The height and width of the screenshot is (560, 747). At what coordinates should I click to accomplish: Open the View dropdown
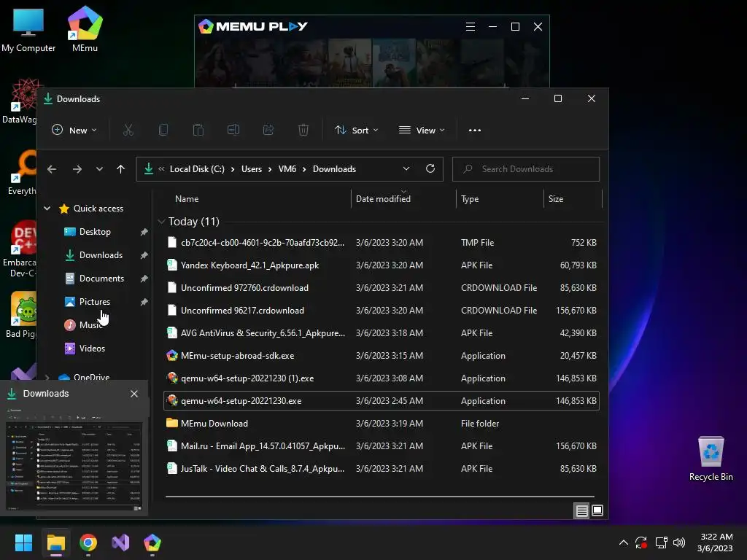(422, 130)
